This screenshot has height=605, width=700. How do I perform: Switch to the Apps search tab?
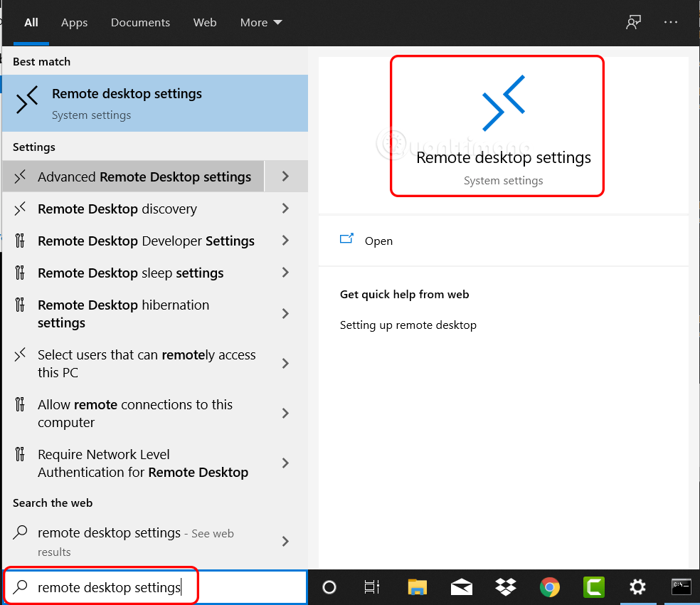point(74,22)
